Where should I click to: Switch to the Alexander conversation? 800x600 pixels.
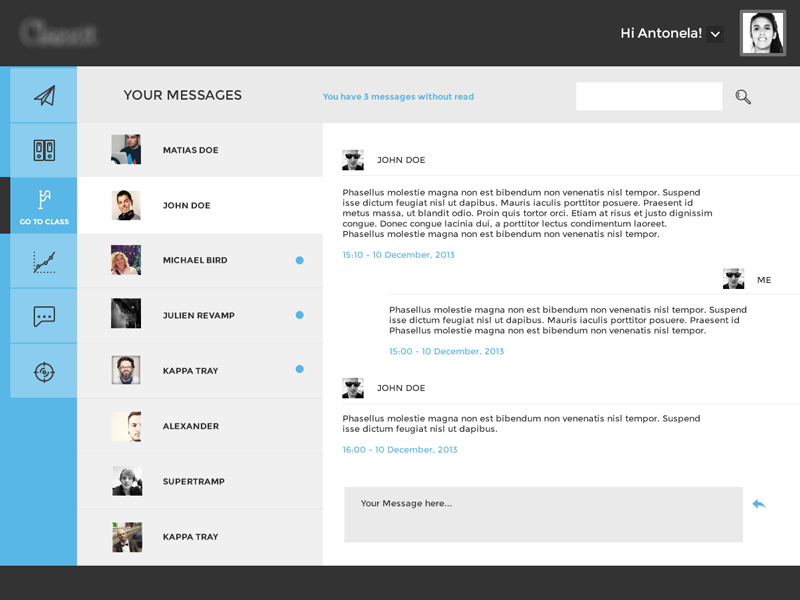point(200,426)
